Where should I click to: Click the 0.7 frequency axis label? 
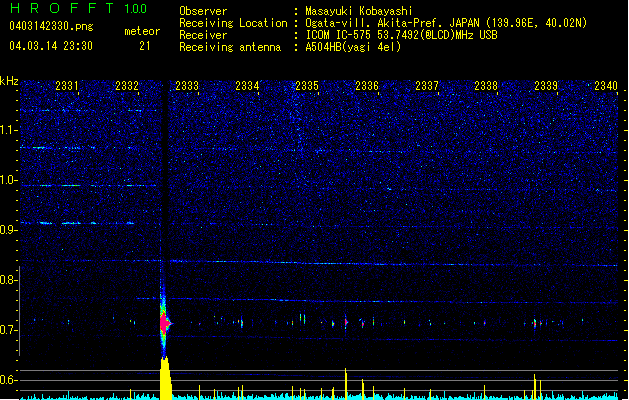tap(9, 330)
